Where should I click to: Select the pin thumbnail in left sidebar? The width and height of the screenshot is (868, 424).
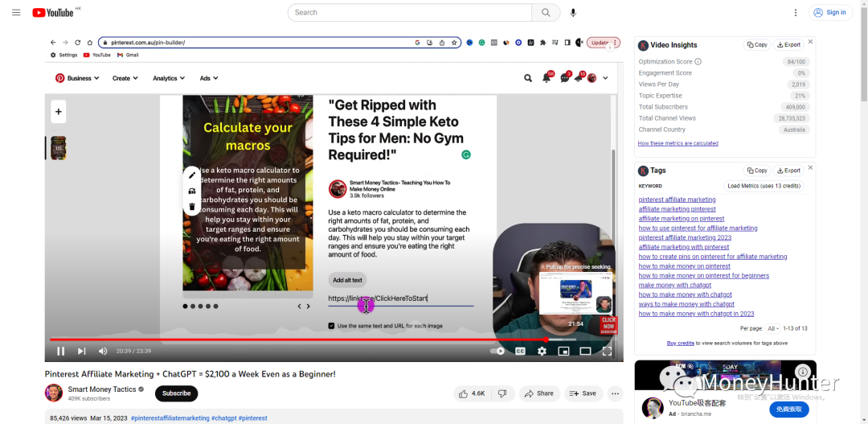tap(58, 148)
